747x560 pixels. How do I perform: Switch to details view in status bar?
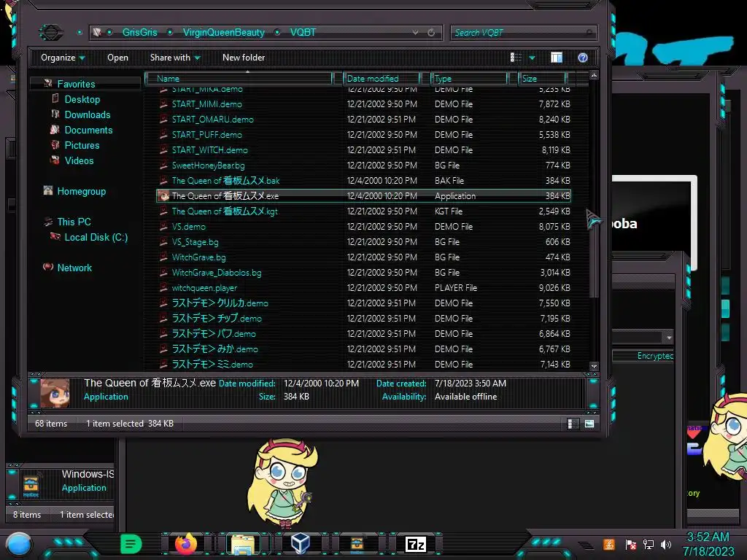(573, 424)
